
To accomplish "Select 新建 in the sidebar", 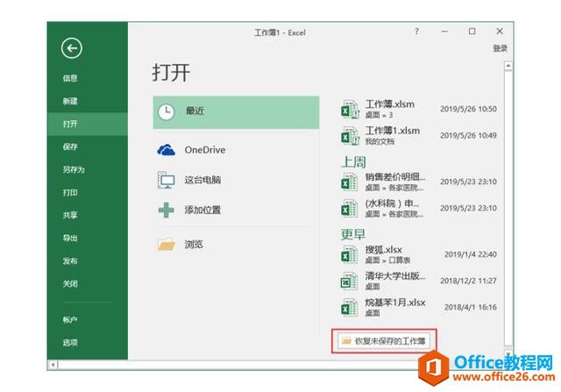I will pos(70,101).
